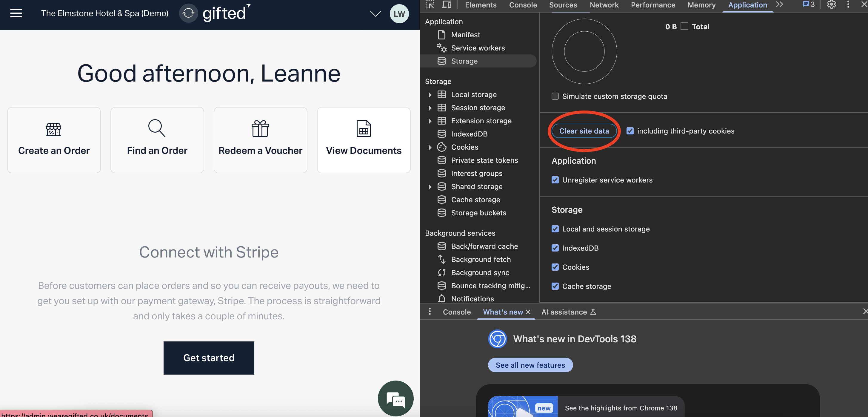Open the View Documents card
The width and height of the screenshot is (868, 417).
(x=364, y=140)
